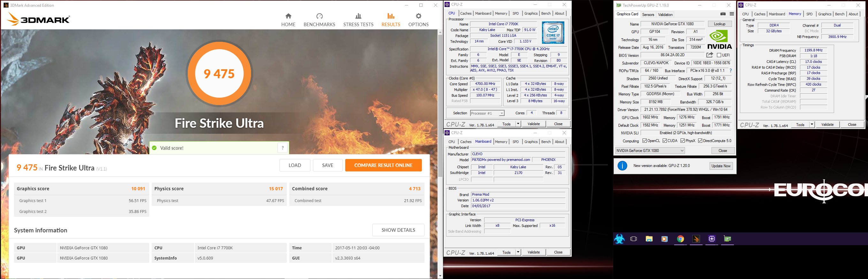Viewport: 868px width, 279px height.
Task: Switch to the Sensors tab in GPU-Z
Action: 648,14
